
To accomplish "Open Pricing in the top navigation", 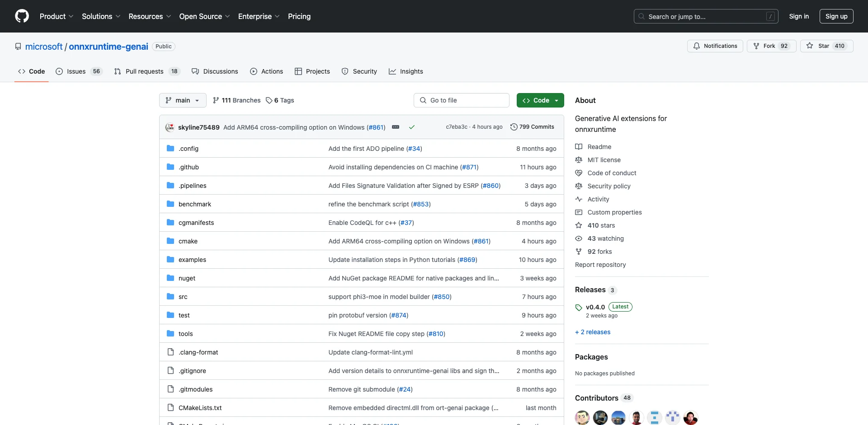I will coord(299,16).
